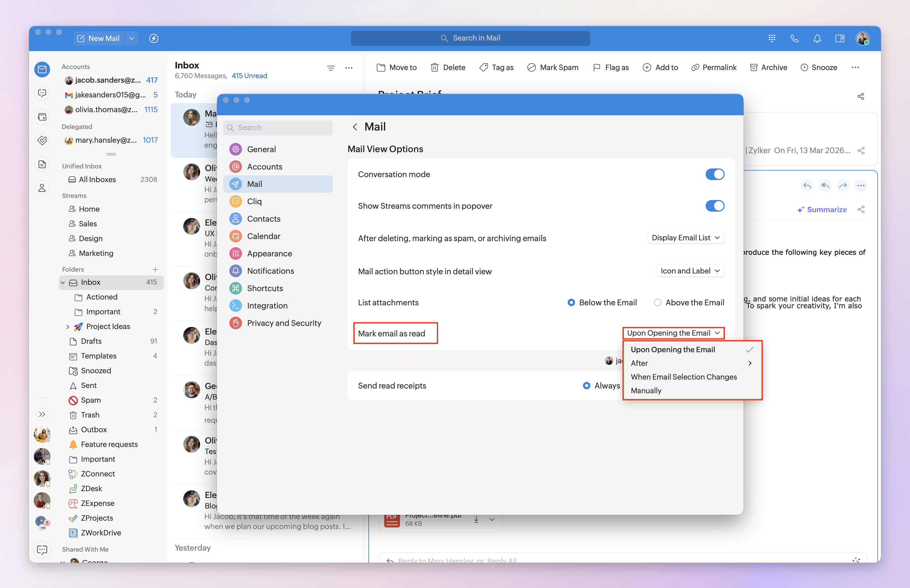910x588 pixels.
Task: Open the inbox filter icon
Action: [331, 68]
